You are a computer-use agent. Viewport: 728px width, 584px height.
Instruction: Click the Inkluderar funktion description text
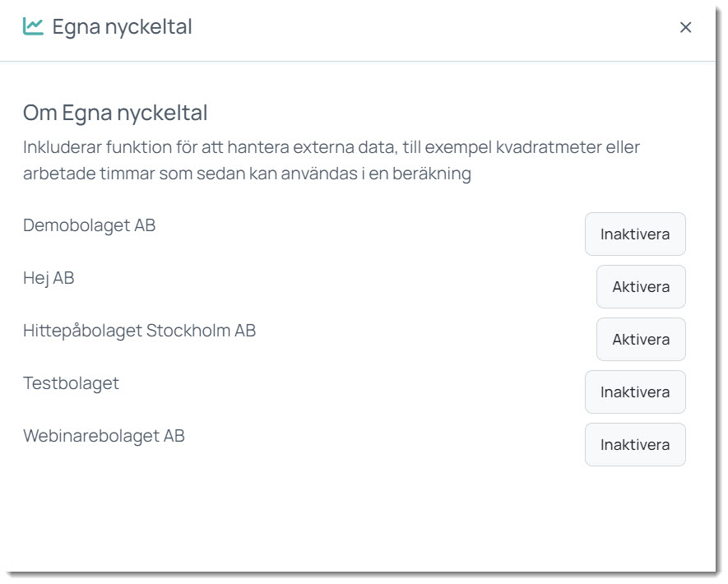(x=99, y=148)
